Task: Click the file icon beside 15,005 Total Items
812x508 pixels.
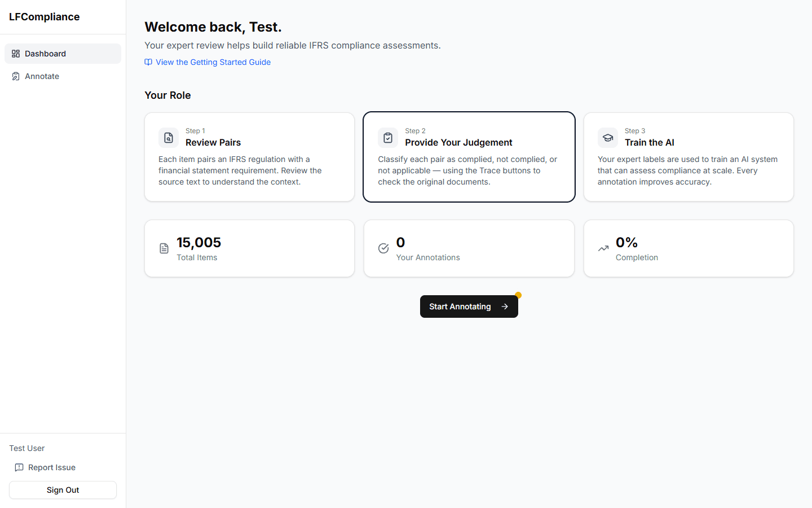Action: pos(164,248)
